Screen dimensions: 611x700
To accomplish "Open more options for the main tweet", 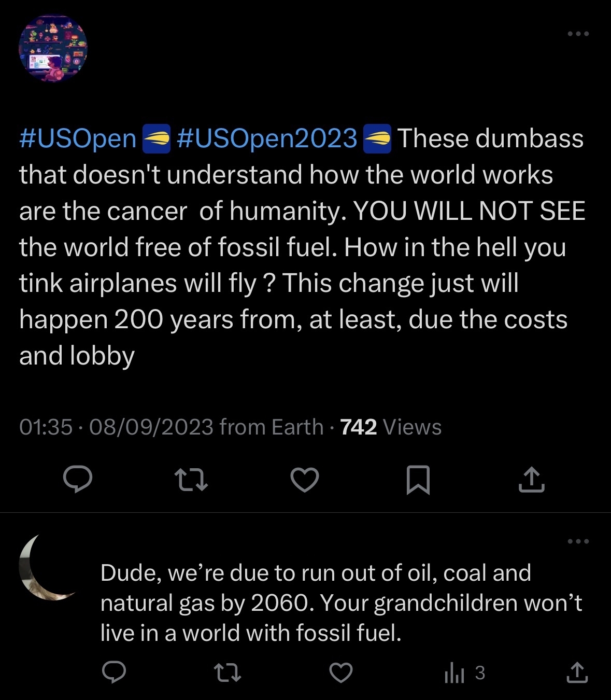I will tap(578, 34).
